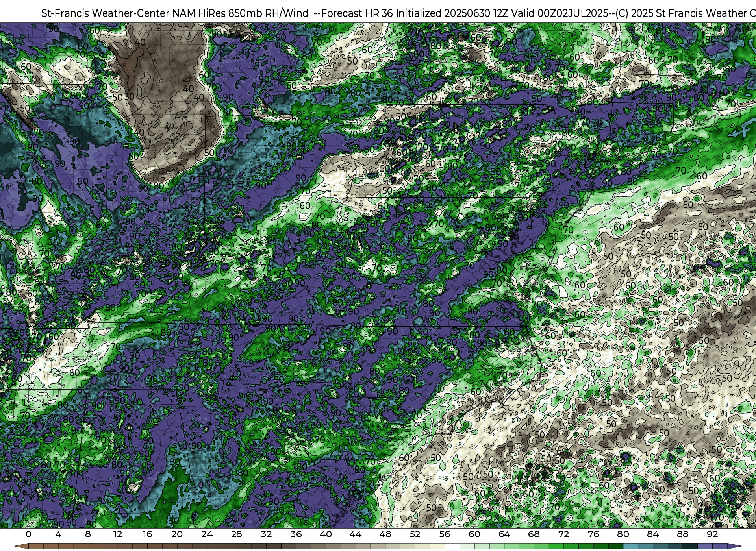
Task: Click the '72' color bar tick label
Action: click(563, 534)
